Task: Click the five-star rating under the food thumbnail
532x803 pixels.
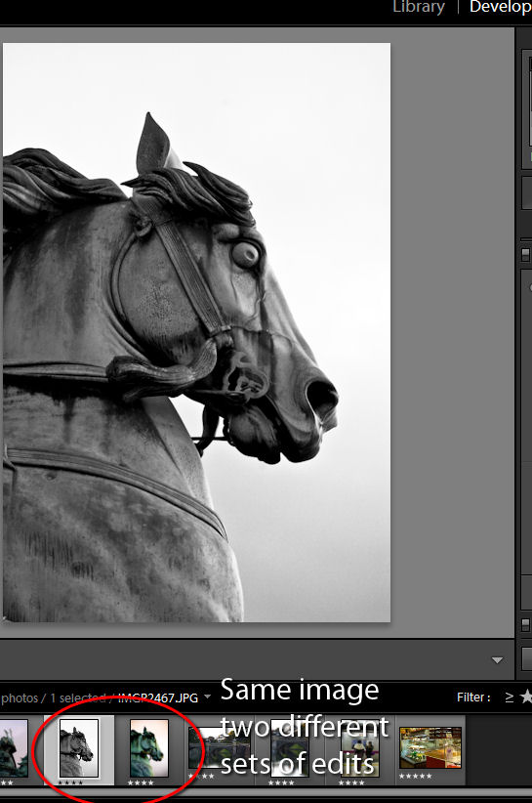Action: (x=416, y=776)
